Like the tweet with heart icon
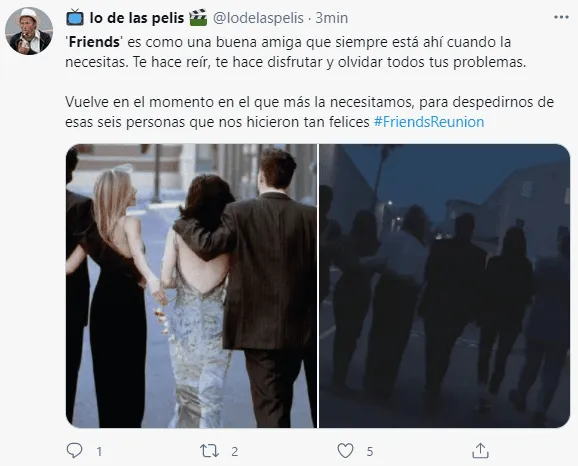This screenshot has height=466, width=578. click(345, 451)
